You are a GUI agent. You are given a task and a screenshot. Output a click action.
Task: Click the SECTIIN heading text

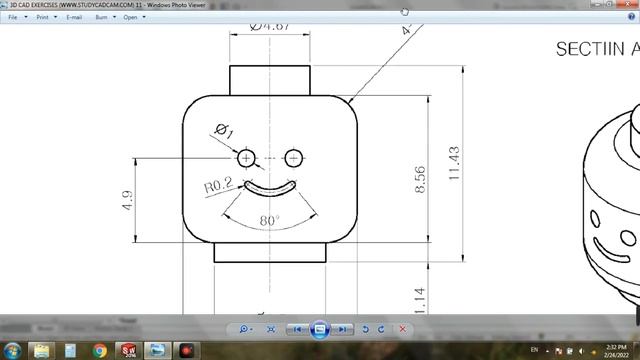click(x=590, y=49)
